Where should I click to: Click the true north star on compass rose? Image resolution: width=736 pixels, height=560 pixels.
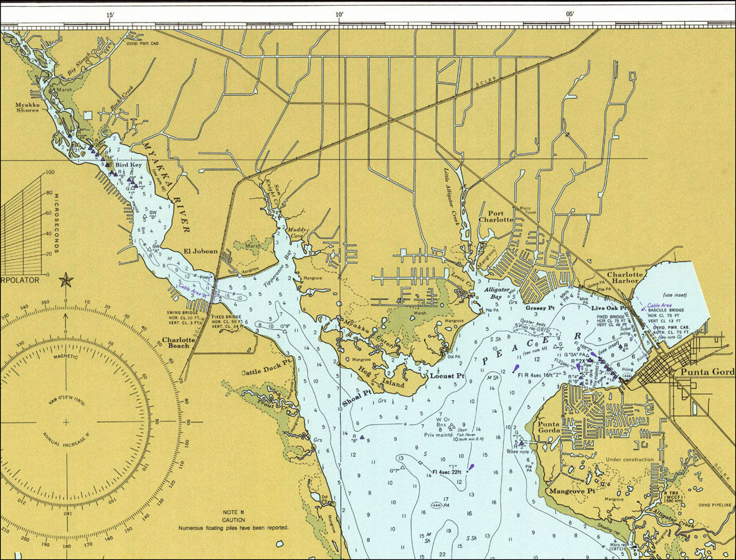click(65, 281)
